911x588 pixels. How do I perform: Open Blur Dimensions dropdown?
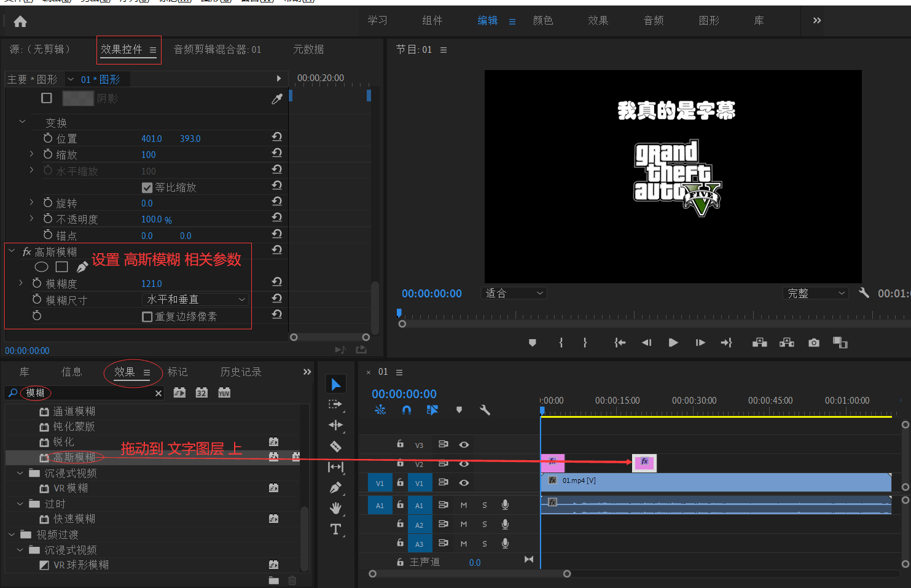click(x=195, y=299)
